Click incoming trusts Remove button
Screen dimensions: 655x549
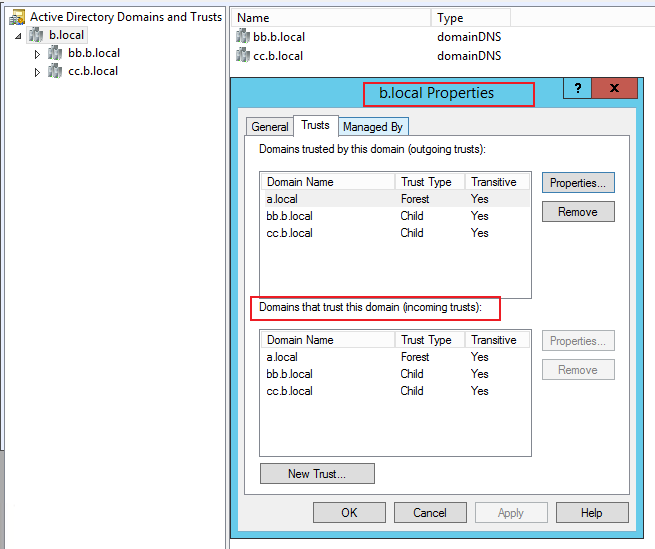pyautogui.click(x=578, y=370)
